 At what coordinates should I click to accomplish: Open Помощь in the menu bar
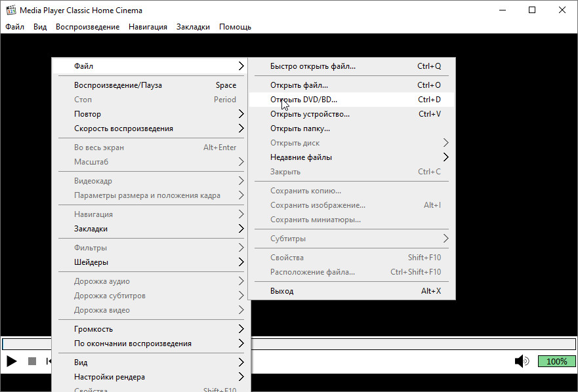coord(235,27)
